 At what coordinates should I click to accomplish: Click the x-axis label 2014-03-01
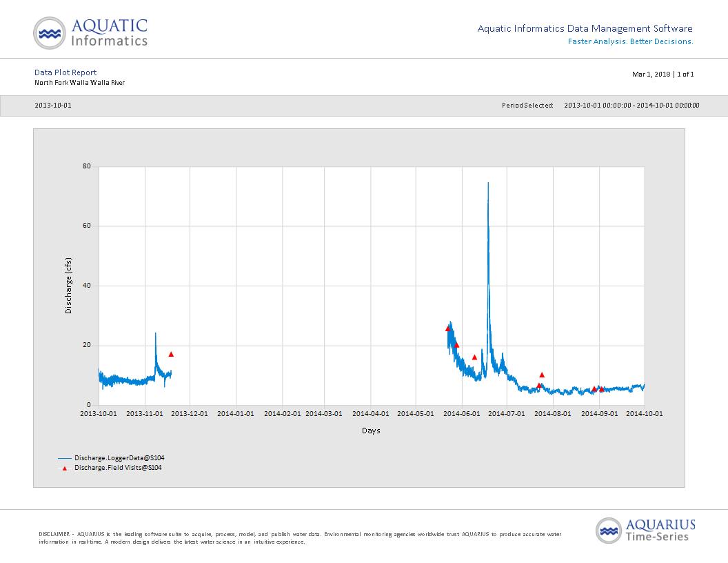point(324,413)
